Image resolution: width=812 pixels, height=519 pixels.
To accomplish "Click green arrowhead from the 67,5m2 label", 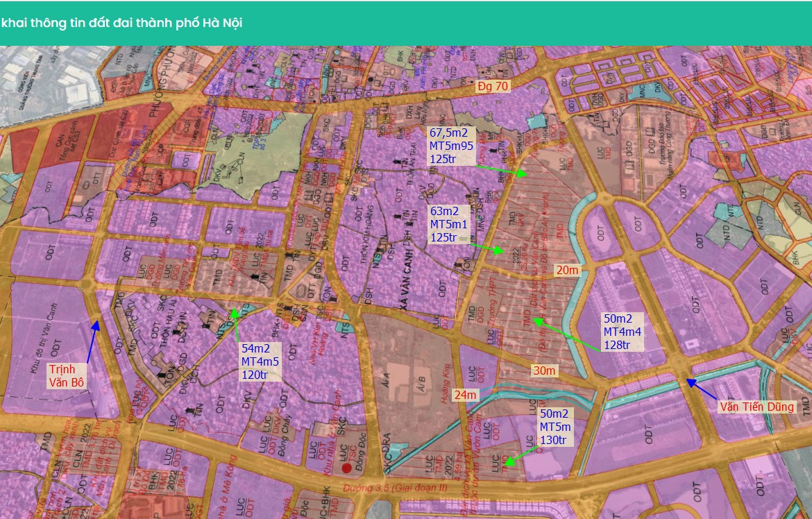I will [523, 173].
